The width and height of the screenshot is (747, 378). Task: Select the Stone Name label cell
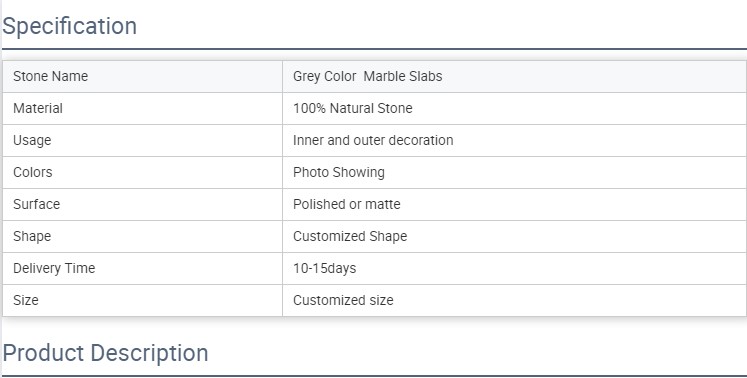coord(142,76)
